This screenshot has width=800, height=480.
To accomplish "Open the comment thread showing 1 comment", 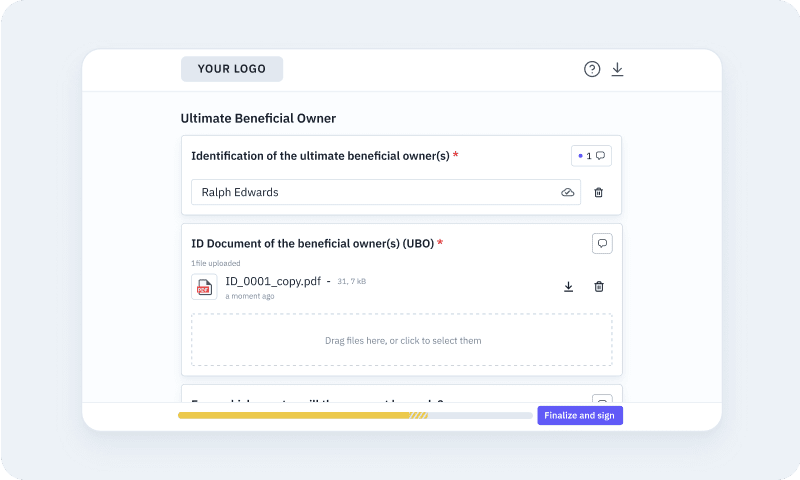I will tap(591, 156).
